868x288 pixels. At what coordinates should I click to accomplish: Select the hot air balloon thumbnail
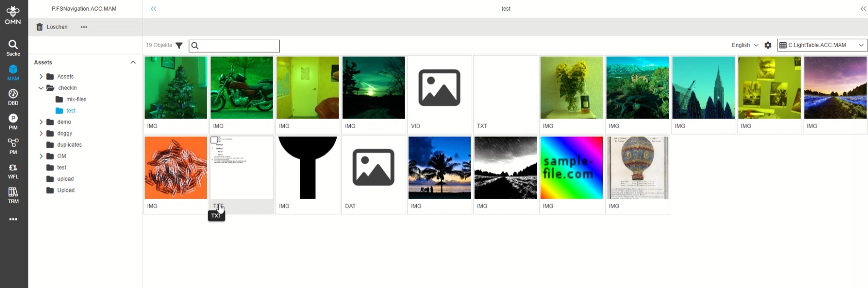point(637,168)
